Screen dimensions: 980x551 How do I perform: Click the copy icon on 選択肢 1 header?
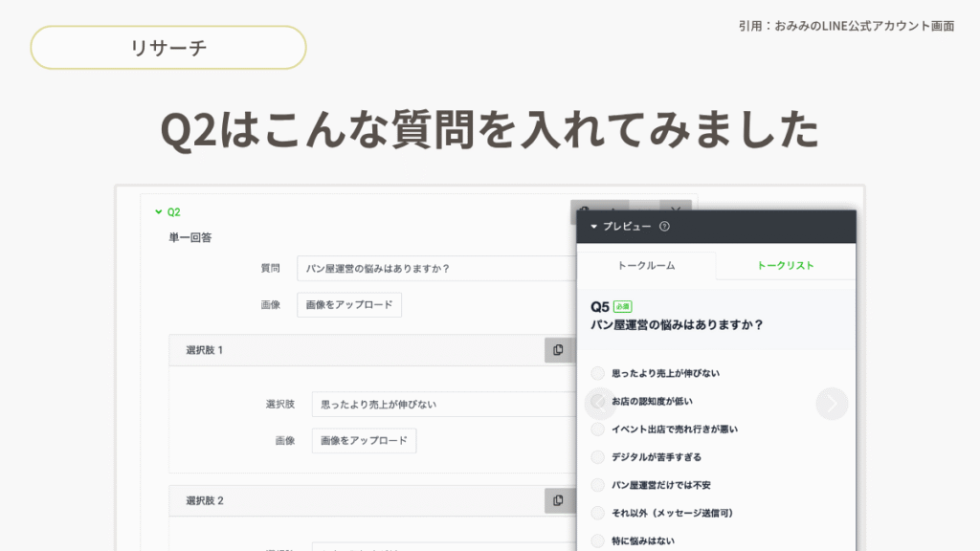(558, 350)
